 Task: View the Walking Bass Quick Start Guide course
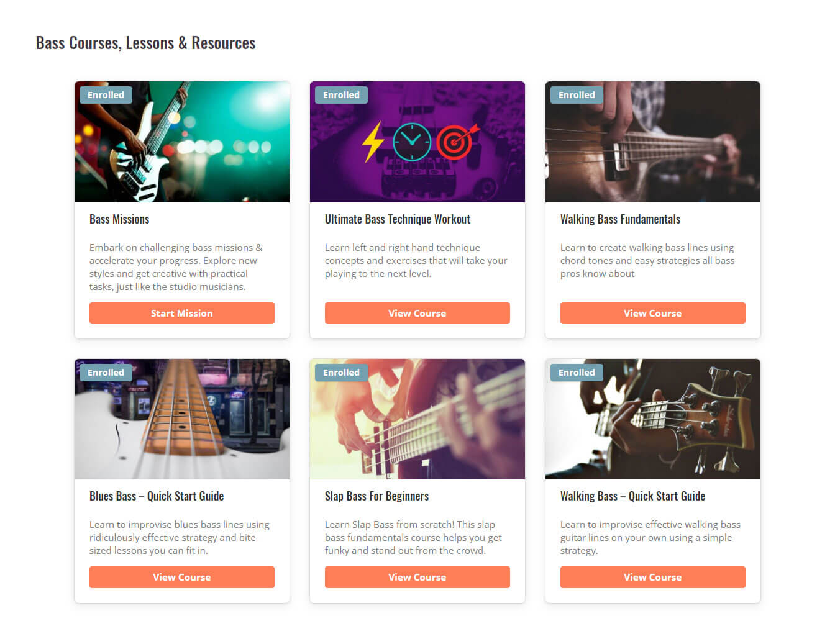(653, 577)
